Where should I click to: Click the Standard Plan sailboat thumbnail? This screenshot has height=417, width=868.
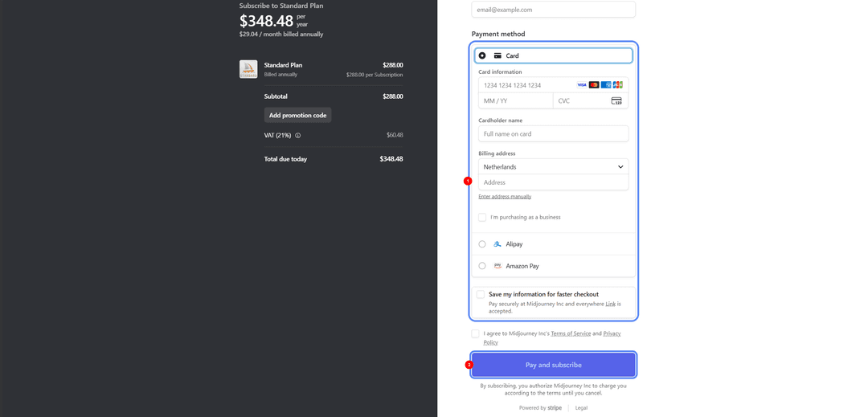[x=248, y=69]
